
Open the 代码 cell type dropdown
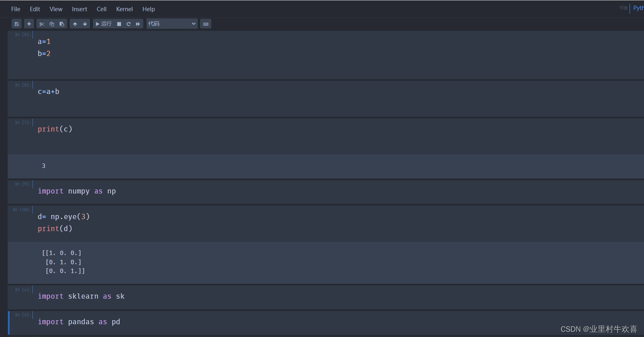(172, 24)
